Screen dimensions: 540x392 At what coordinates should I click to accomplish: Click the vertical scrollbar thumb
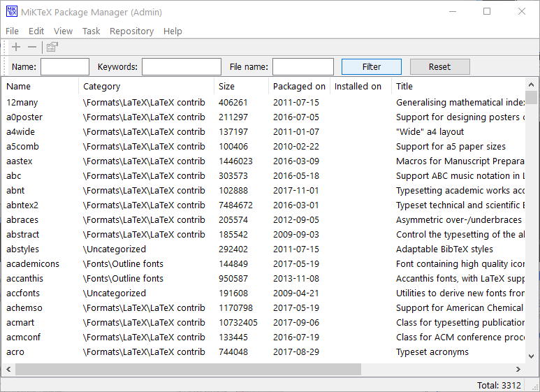(531, 97)
